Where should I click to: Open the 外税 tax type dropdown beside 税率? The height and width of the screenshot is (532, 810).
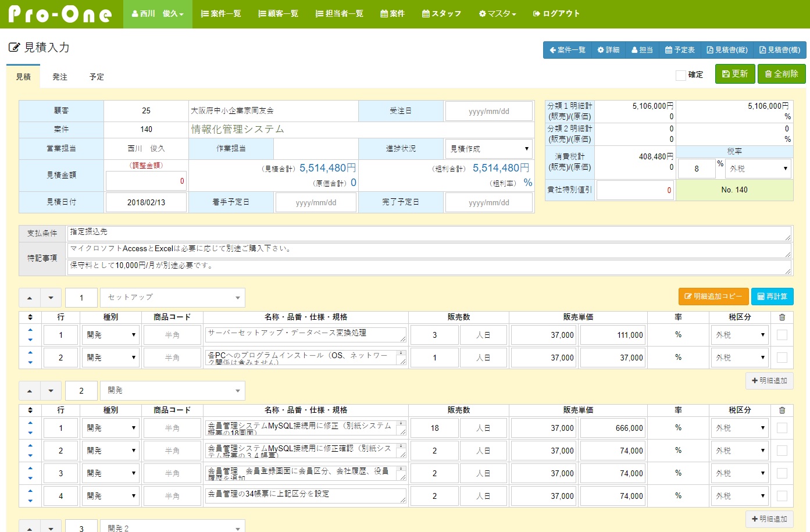pos(758,169)
